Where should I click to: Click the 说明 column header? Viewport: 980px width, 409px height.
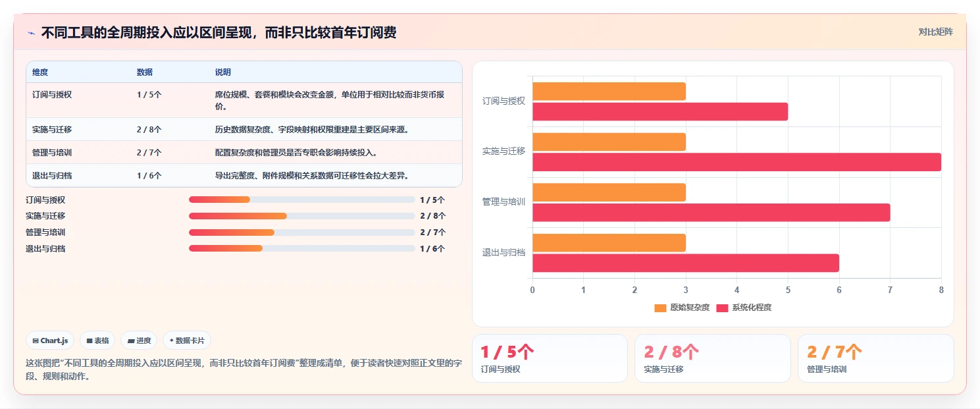pyautogui.click(x=223, y=72)
